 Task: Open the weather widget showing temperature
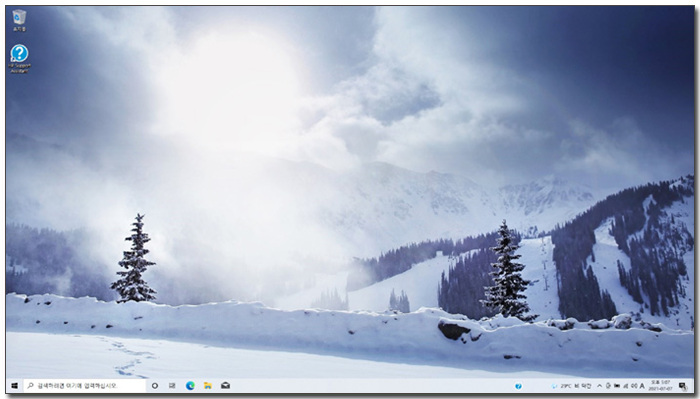point(572,386)
